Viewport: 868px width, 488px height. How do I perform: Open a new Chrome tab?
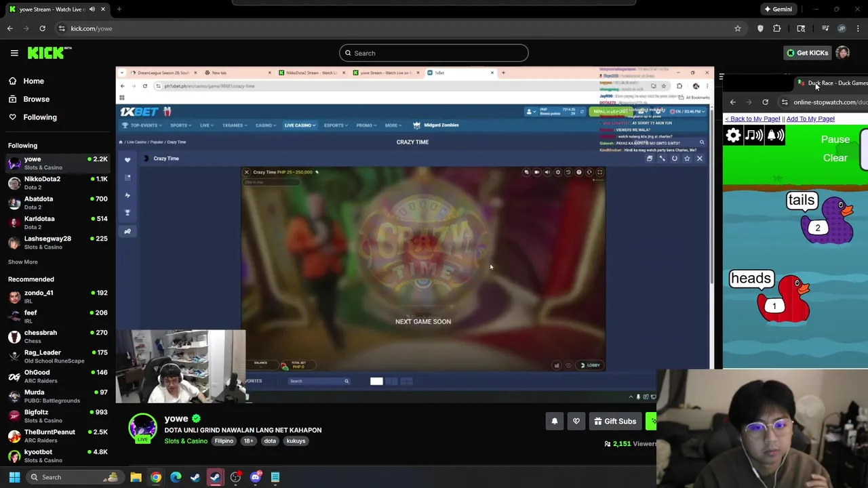119,9
